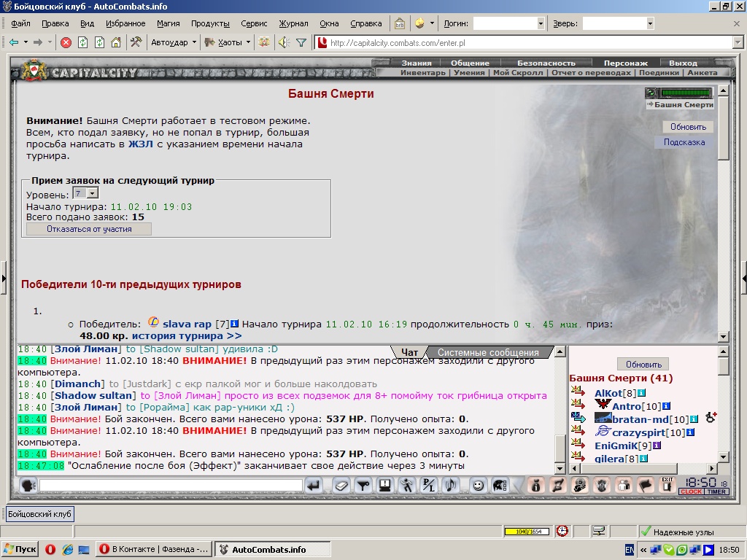
Task: Click the exclamation computer icon in chat bar
Action: (385, 486)
